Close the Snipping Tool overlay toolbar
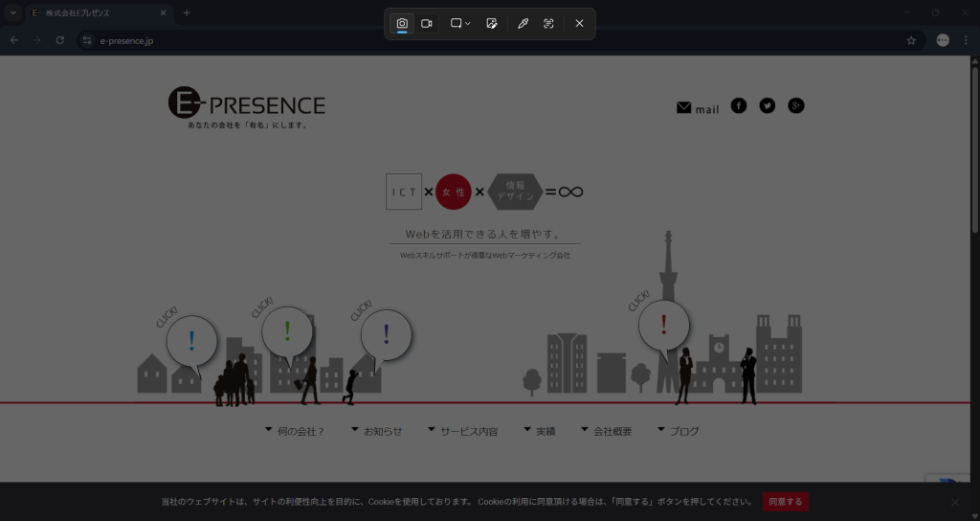Screen dimensions: 980x521 pyautogui.click(x=579, y=24)
